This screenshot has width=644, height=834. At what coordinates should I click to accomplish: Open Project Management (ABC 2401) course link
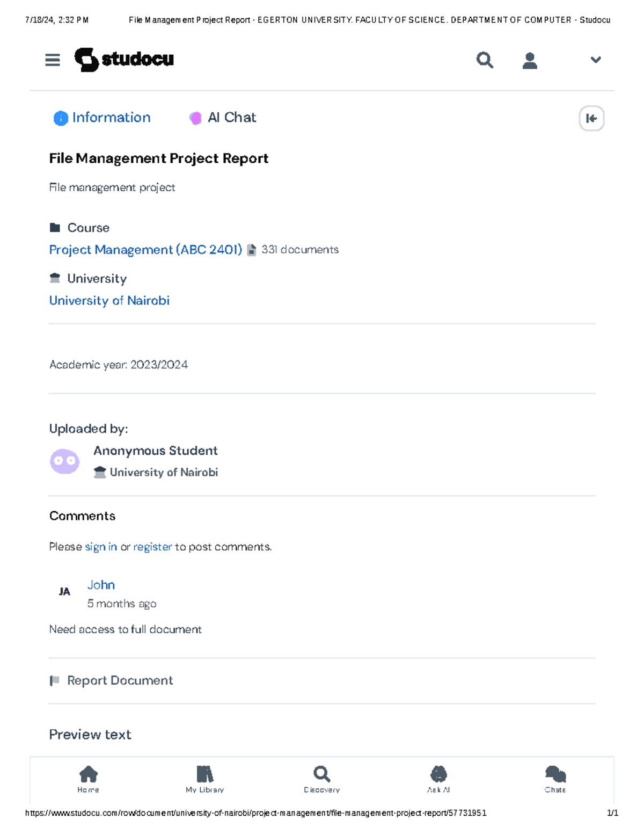(145, 250)
